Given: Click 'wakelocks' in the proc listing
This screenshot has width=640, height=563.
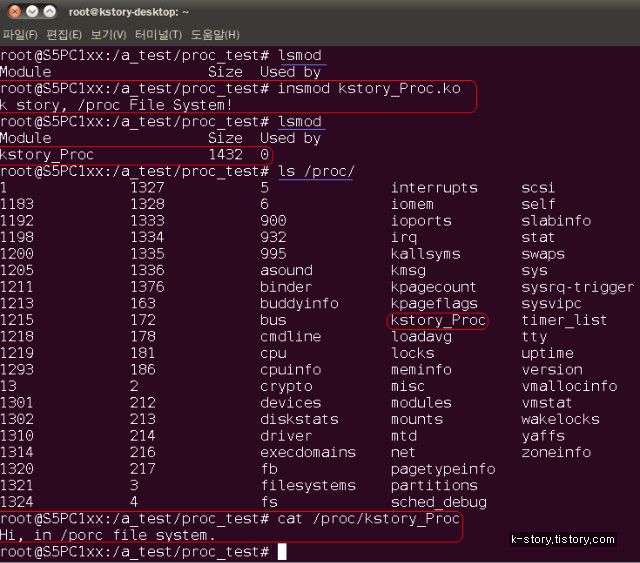Looking at the screenshot, I should [x=560, y=420].
